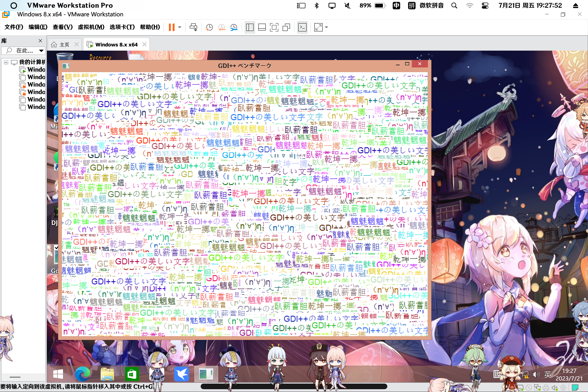Open the power options dropdown beside Pause
The width and height of the screenshot is (588, 392).
pos(180,27)
